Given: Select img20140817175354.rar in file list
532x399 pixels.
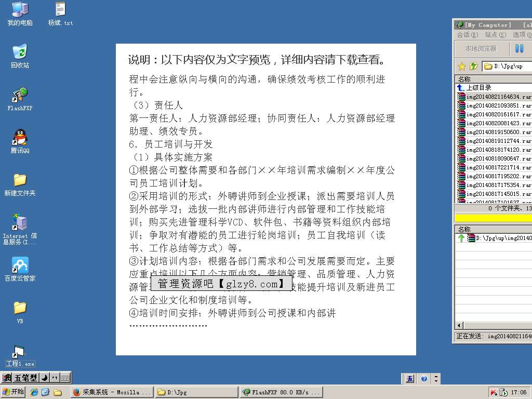Looking at the screenshot, I should point(494,185).
